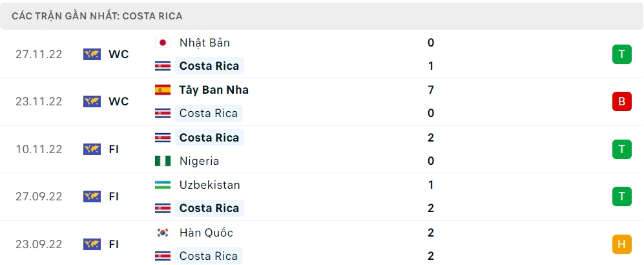Click the red B result badge
The width and height of the screenshot is (644, 265).
click(621, 101)
